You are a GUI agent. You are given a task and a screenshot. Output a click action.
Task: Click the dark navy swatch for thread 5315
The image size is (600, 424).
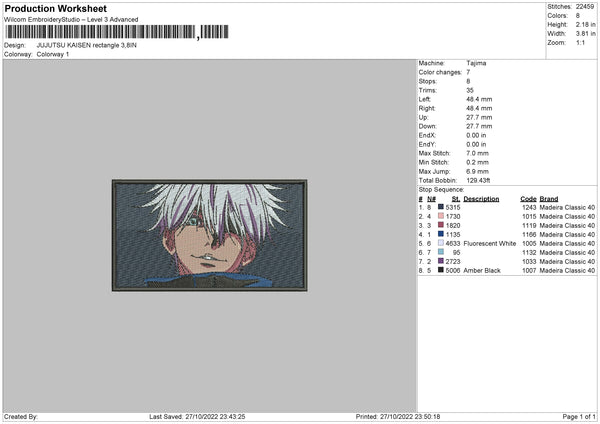tap(441, 207)
